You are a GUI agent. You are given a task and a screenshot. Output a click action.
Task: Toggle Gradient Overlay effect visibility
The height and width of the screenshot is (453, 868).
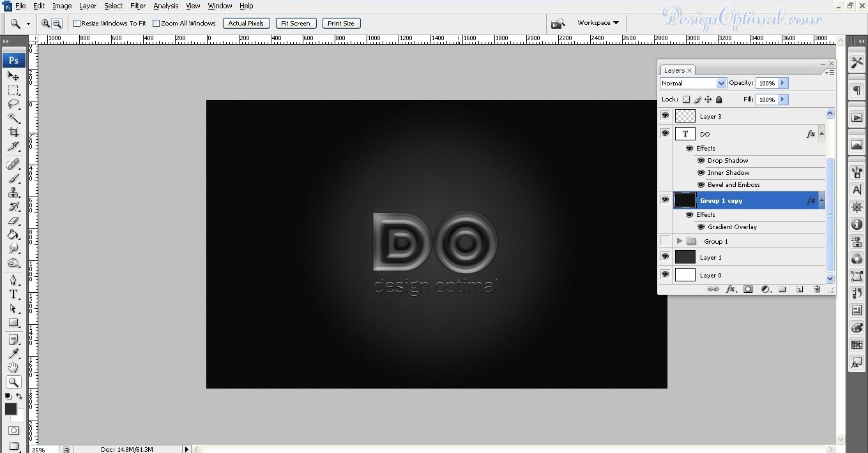pyautogui.click(x=701, y=227)
